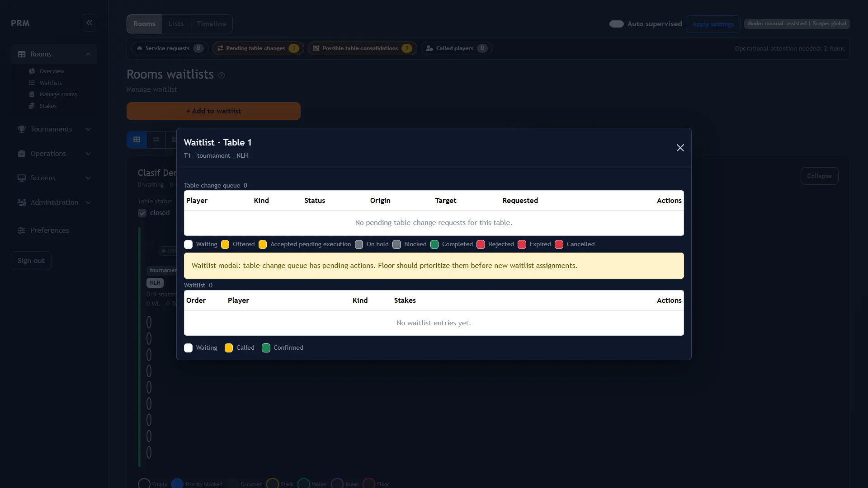Click the Service requests bell icon
This screenshot has width=868, height=488.
tap(140, 48)
